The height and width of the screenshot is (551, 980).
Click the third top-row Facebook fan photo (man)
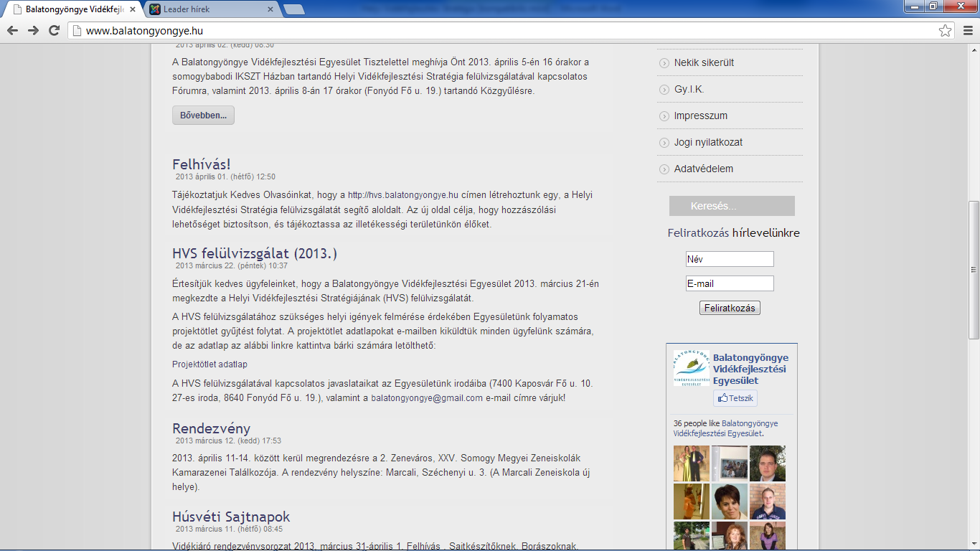click(x=768, y=463)
